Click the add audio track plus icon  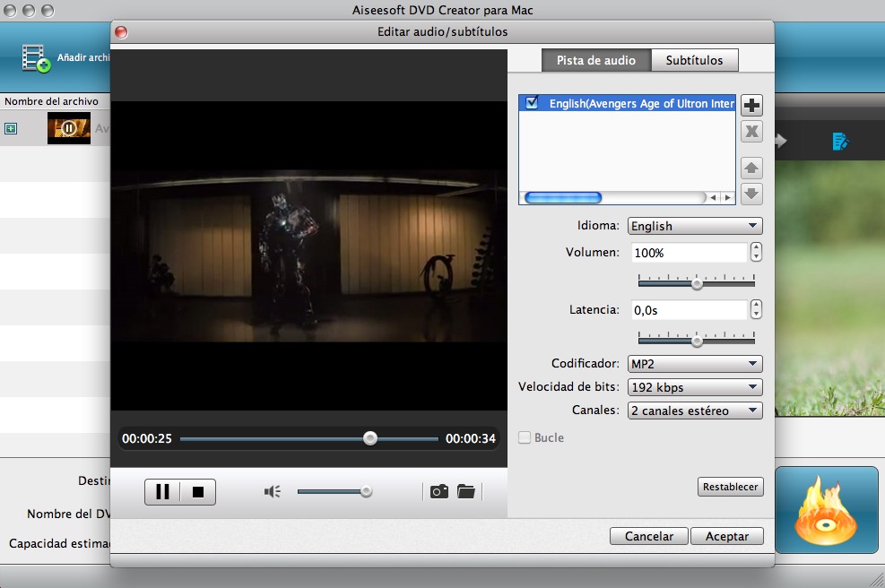751,105
